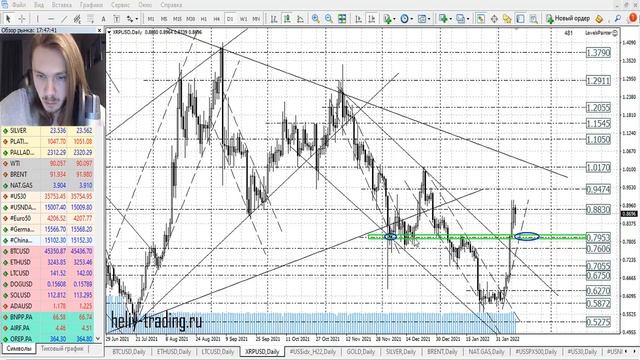The image size is (640, 360).
Task: Switch to M30 timeframe
Action: [191, 19]
